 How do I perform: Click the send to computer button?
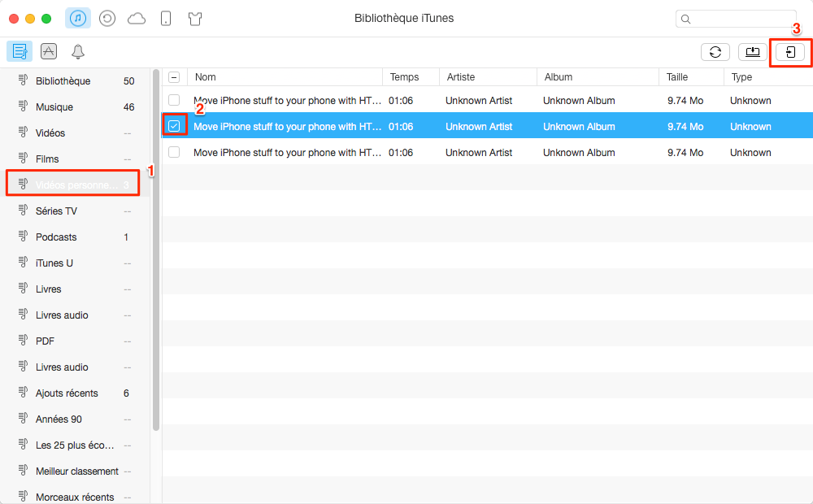[x=753, y=52]
